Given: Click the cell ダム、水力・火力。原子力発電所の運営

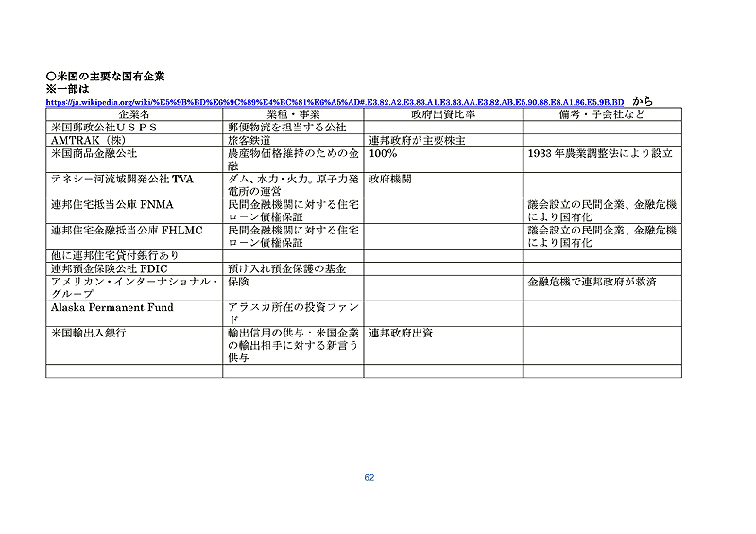Looking at the screenshot, I should [x=293, y=185].
